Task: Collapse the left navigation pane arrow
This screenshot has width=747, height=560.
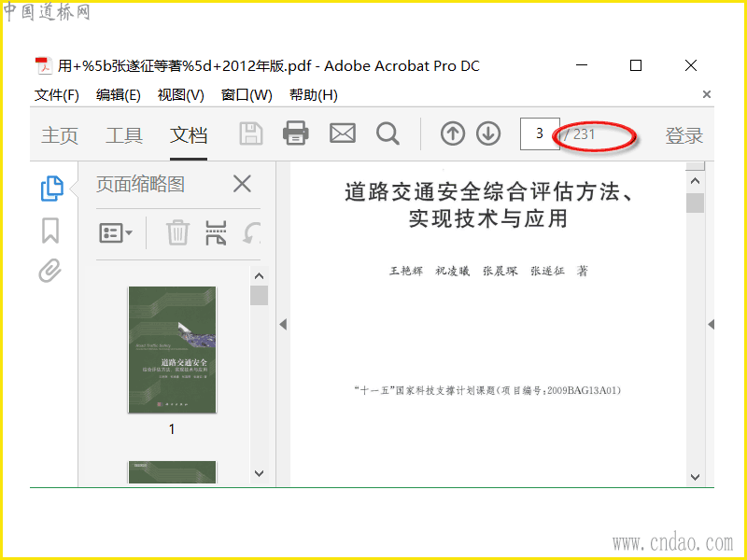Action: tap(283, 324)
